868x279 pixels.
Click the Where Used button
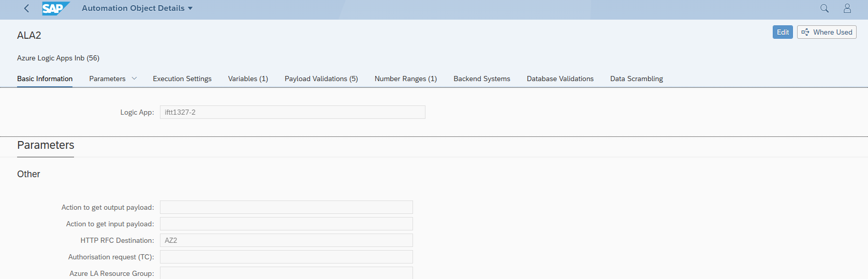[x=827, y=32]
